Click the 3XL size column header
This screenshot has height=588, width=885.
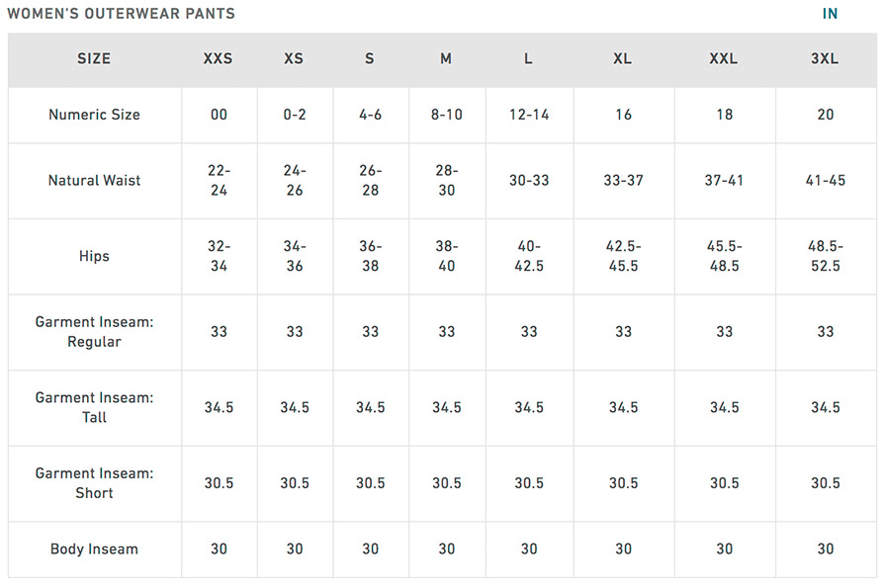click(x=825, y=58)
